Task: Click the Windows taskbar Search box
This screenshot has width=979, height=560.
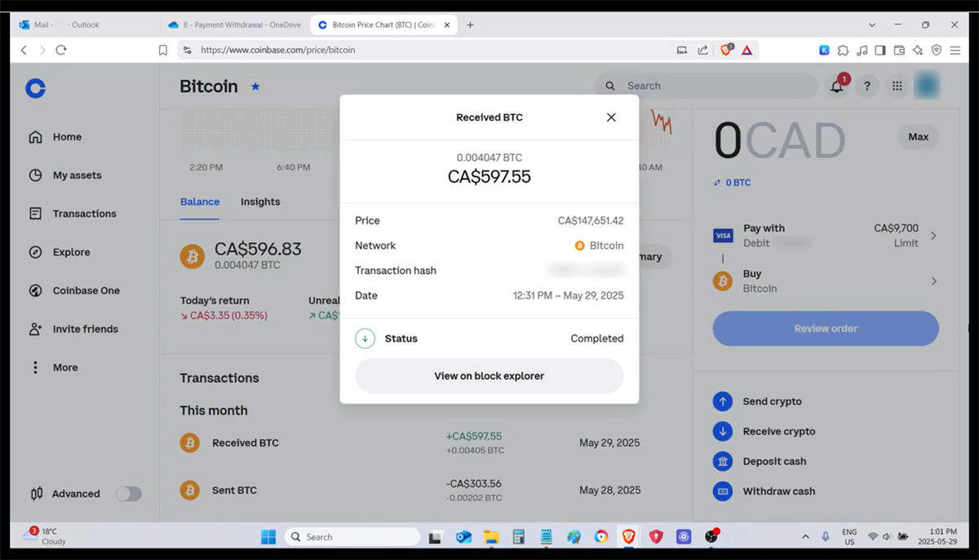Action: 352,536
